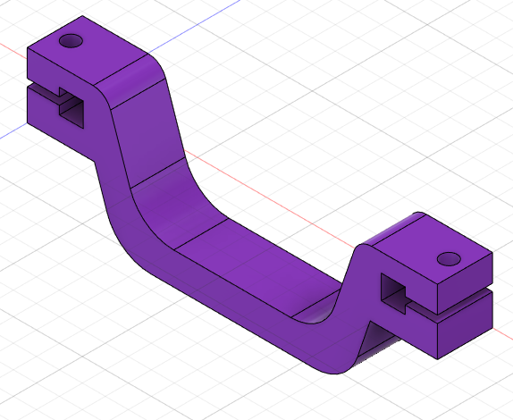
Task: Select the rounded fillet at the top of left slope
Action: pyautogui.click(x=130, y=82)
